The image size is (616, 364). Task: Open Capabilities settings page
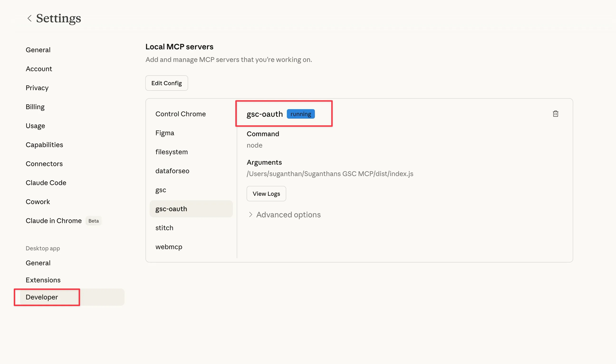click(44, 145)
